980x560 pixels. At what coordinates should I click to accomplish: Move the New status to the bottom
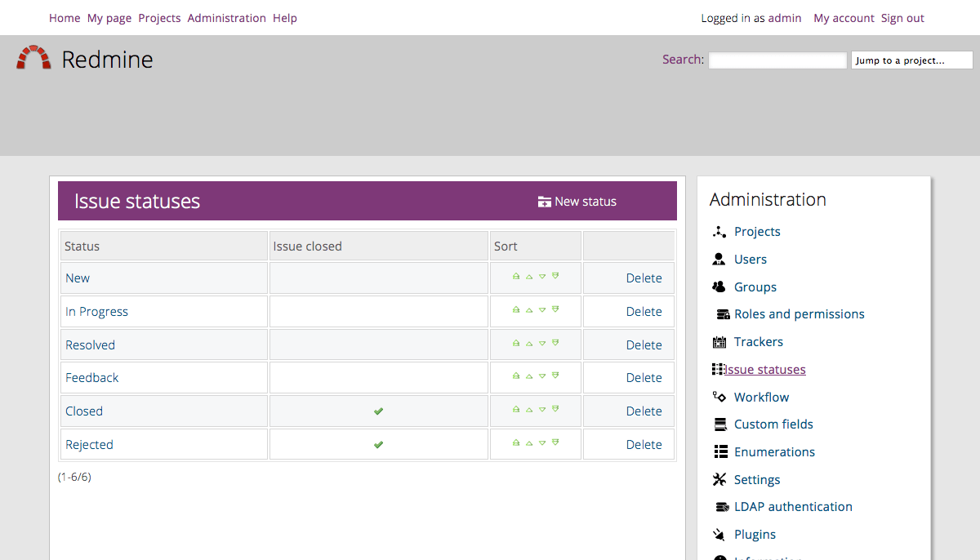point(555,277)
